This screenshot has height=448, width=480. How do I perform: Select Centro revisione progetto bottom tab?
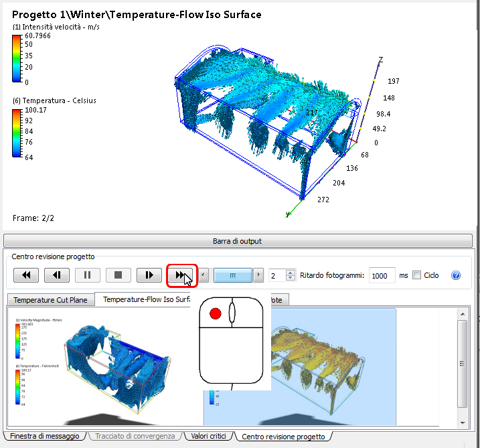pyautogui.click(x=283, y=437)
